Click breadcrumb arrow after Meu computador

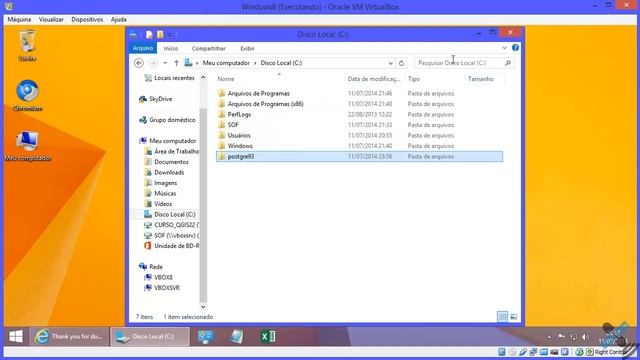(x=255, y=63)
